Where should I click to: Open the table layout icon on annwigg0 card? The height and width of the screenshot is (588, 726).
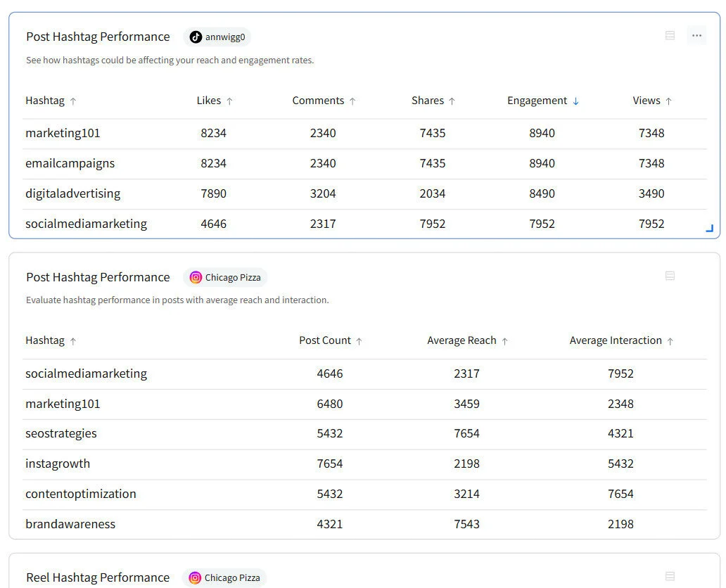point(670,34)
